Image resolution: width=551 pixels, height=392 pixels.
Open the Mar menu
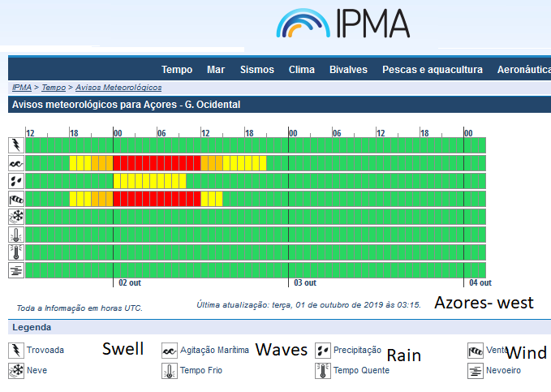pos(216,70)
